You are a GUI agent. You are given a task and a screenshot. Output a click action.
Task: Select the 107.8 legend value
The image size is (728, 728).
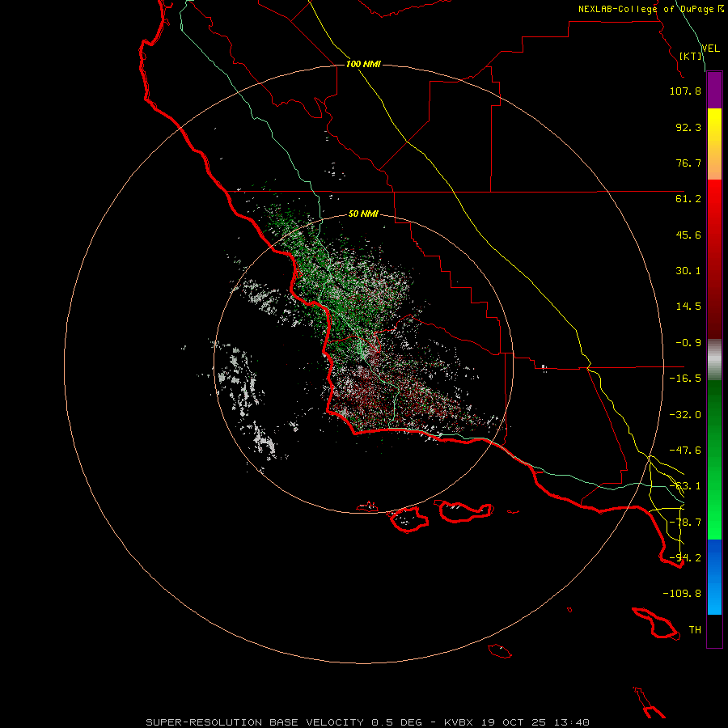click(x=685, y=91)
